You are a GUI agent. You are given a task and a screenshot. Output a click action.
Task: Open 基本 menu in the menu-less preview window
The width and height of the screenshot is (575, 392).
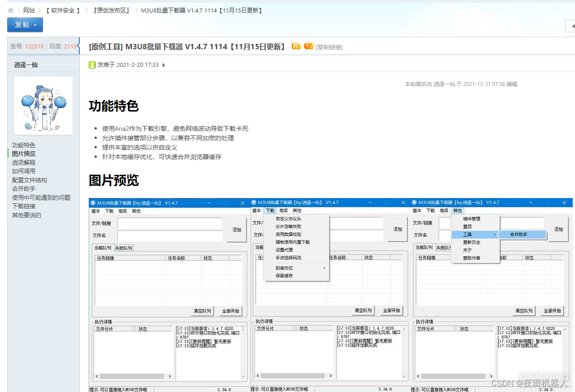[96, 211]
